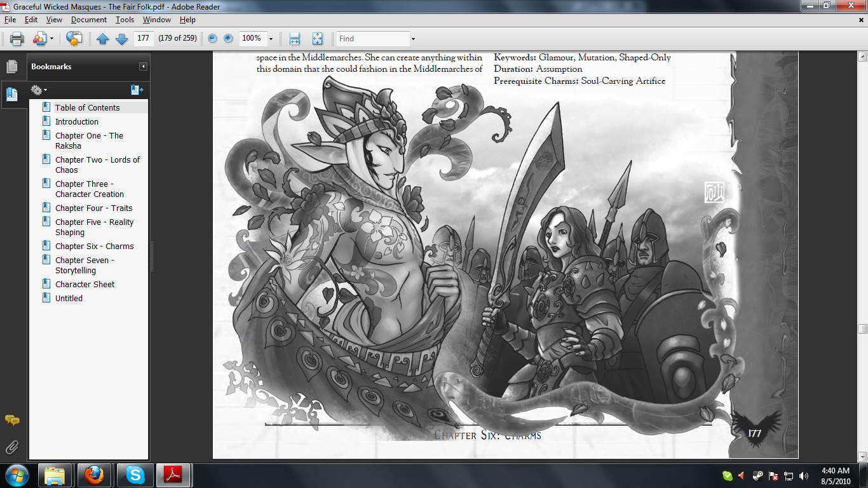This screenshot has width=868, height=488.
Task: Jump to the Character Sheet bookmark
Action: click(85, 284)
